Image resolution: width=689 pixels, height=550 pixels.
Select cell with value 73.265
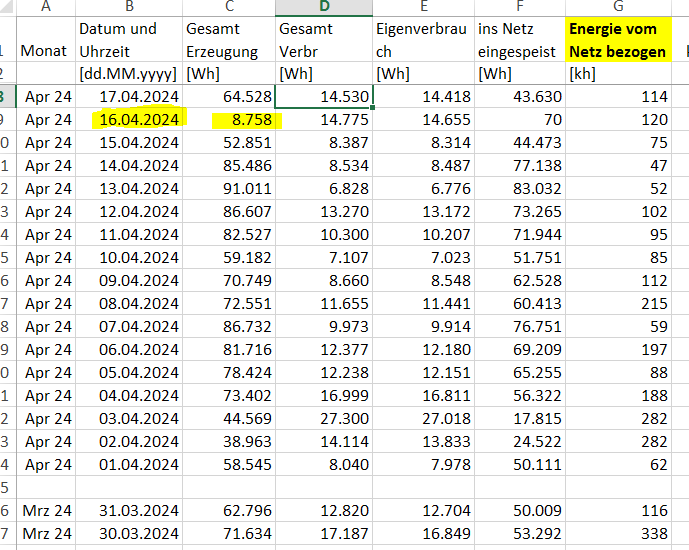(520, 212)
